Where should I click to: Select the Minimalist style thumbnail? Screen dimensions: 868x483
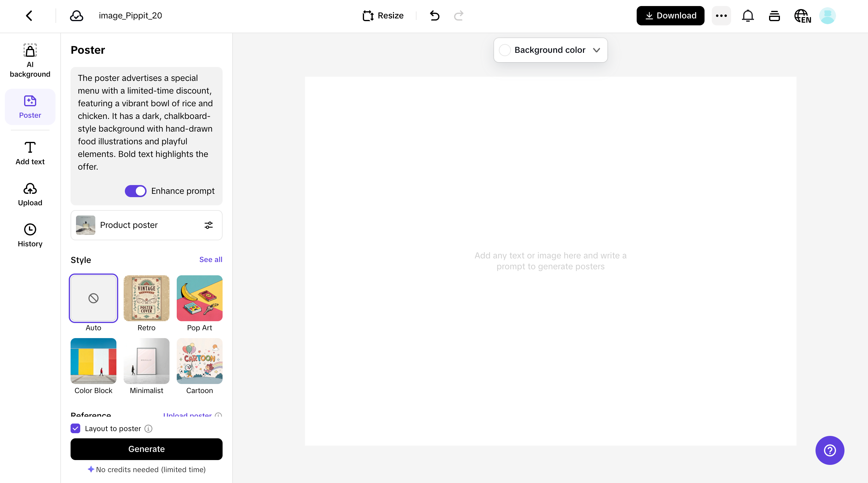(x=146, y=361)
